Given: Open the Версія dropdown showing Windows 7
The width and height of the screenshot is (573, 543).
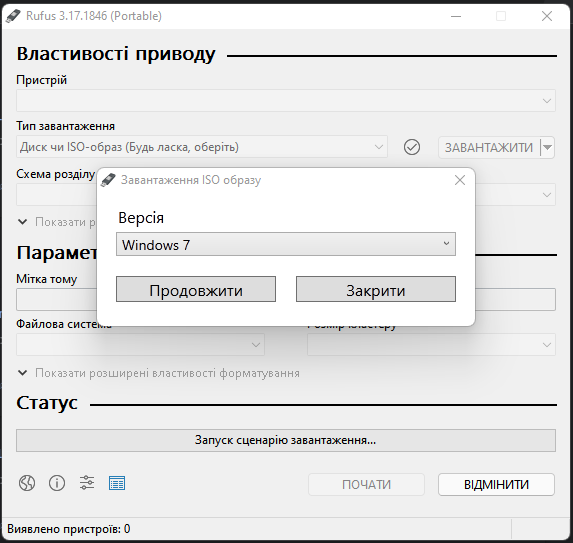Looking at the screenshot, I should coord(286,244).
